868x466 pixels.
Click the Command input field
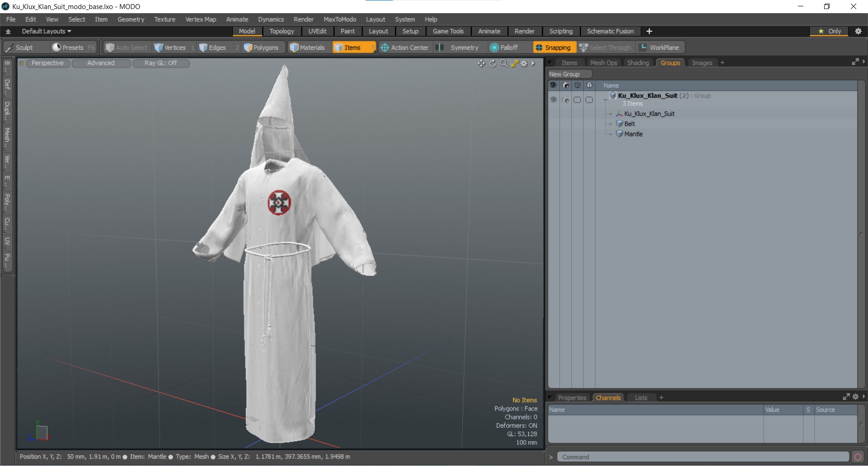click(x=703, y=457)
